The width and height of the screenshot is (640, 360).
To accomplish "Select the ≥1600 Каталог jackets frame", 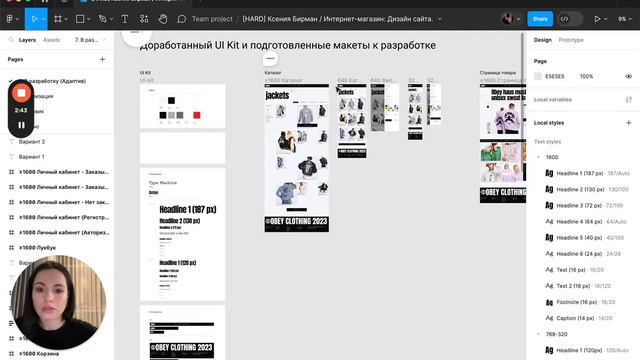I will tap(297, 158).
